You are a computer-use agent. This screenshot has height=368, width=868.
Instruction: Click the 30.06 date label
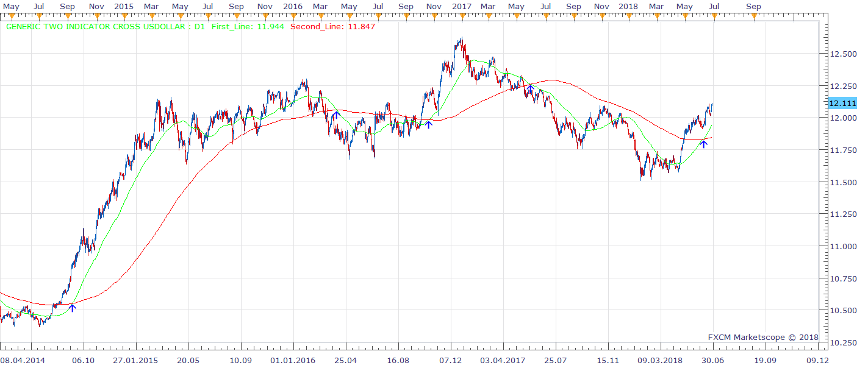click(712, 361)
